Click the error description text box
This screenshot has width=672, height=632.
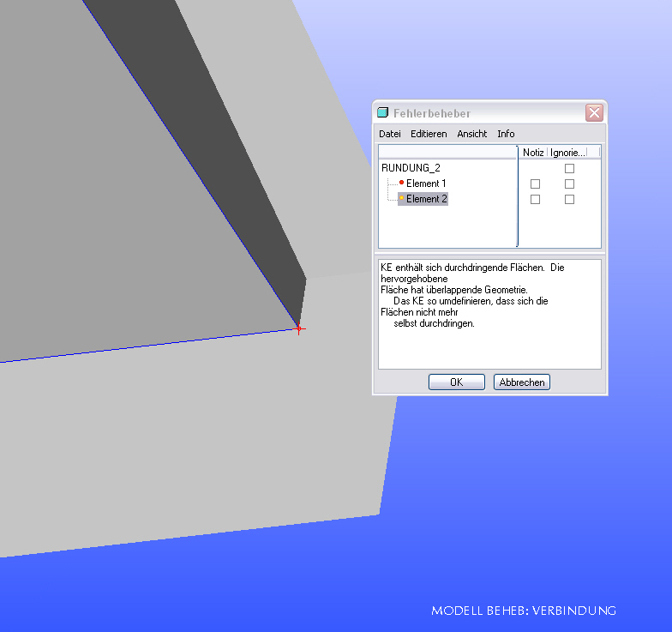click(489, 314)
